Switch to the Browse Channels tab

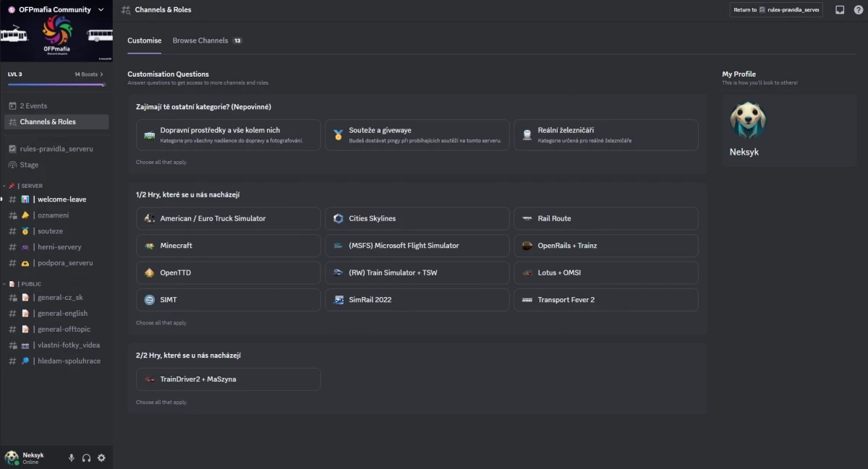(207, 40)
